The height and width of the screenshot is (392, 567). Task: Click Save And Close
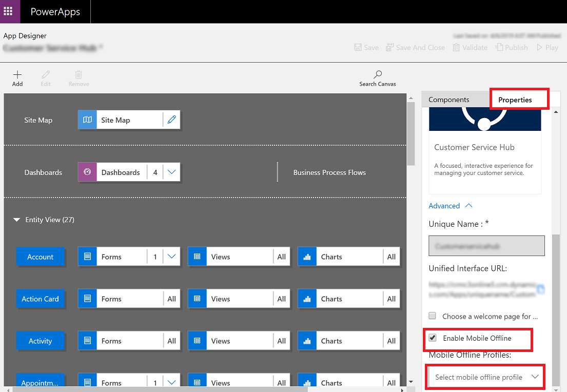tap(416, 47)
